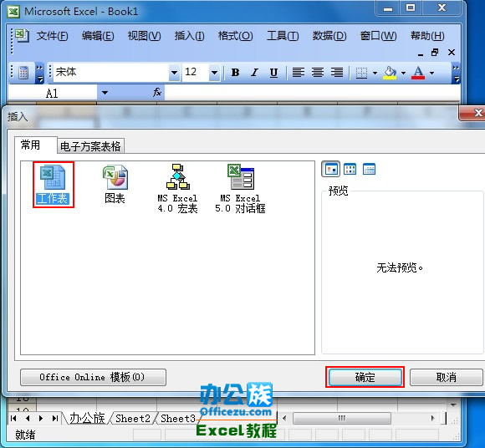
Task: Click vertical scrollbar down arrow
Action: 453,405
